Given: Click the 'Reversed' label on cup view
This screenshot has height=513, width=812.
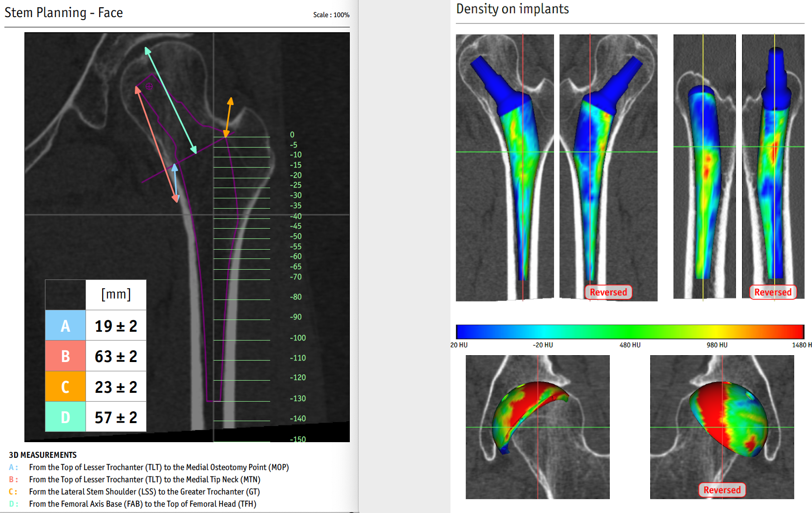Looking at the screenshot, I should tap(722, 490).
